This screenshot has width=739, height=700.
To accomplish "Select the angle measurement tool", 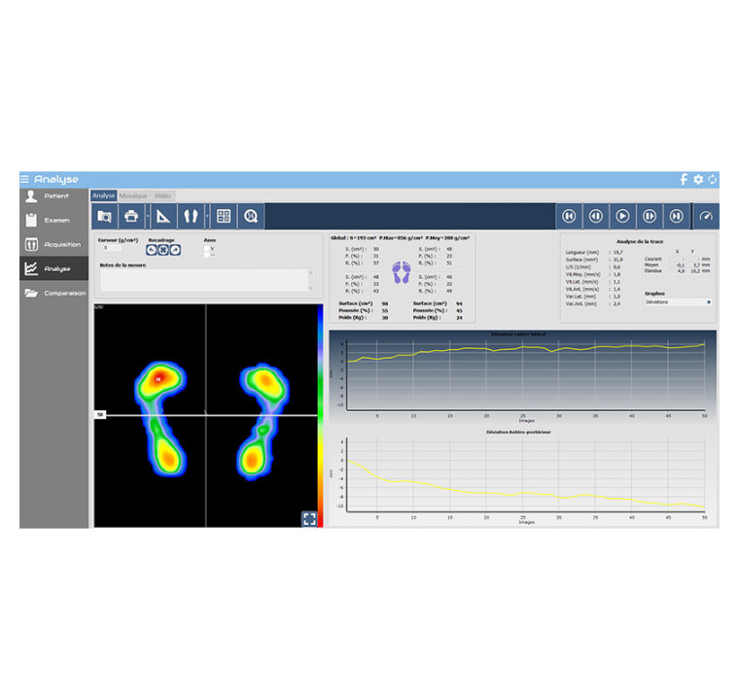I will pyautogui.click(x=163, y=216).
